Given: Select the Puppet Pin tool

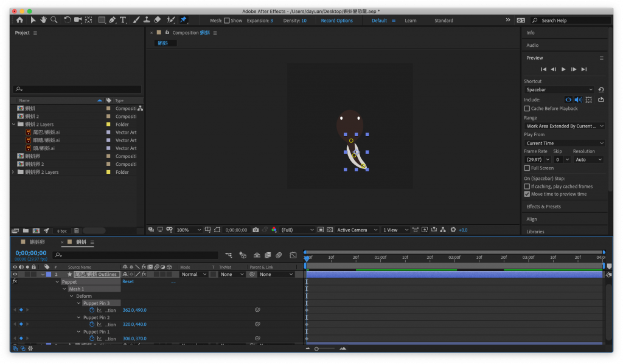Looking at the screenshot, I should point(183,20).
